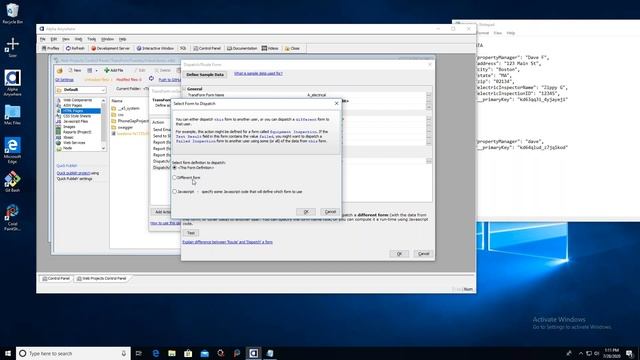Open the Mail icon on the taskbar

pos(204,353)
